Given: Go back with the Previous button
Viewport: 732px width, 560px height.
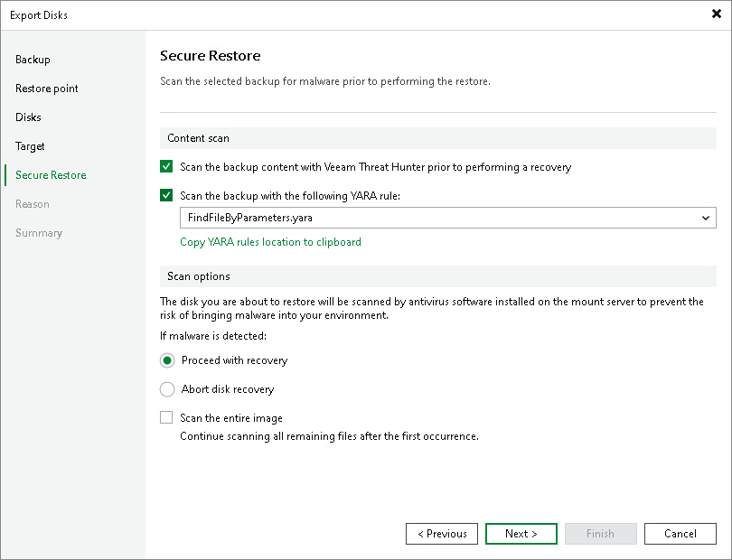Looking at the screenshot, I should [x=441, y=534].
